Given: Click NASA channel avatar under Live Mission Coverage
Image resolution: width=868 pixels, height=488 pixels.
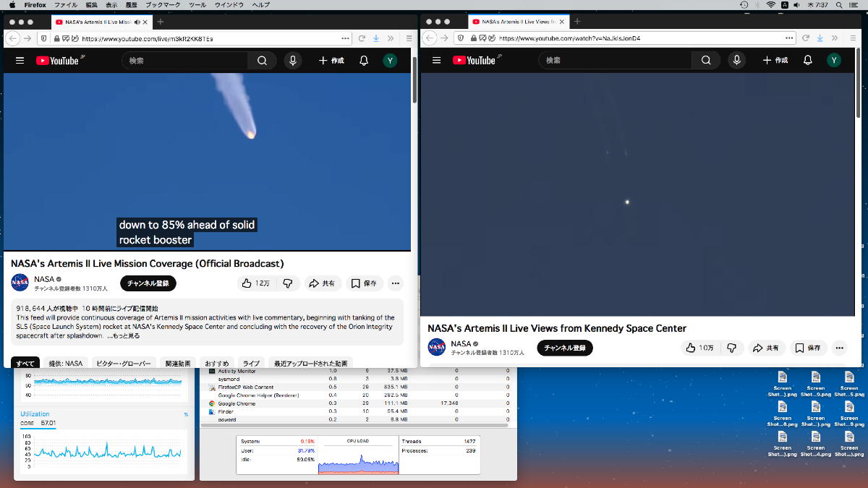Looking at the screenshot, I should [x=20, y=283].
